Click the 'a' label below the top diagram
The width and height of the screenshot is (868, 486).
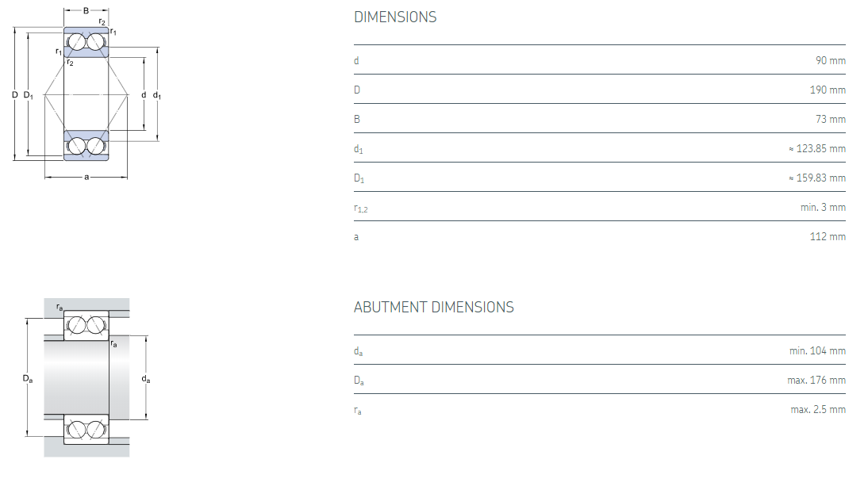[86, 177]
